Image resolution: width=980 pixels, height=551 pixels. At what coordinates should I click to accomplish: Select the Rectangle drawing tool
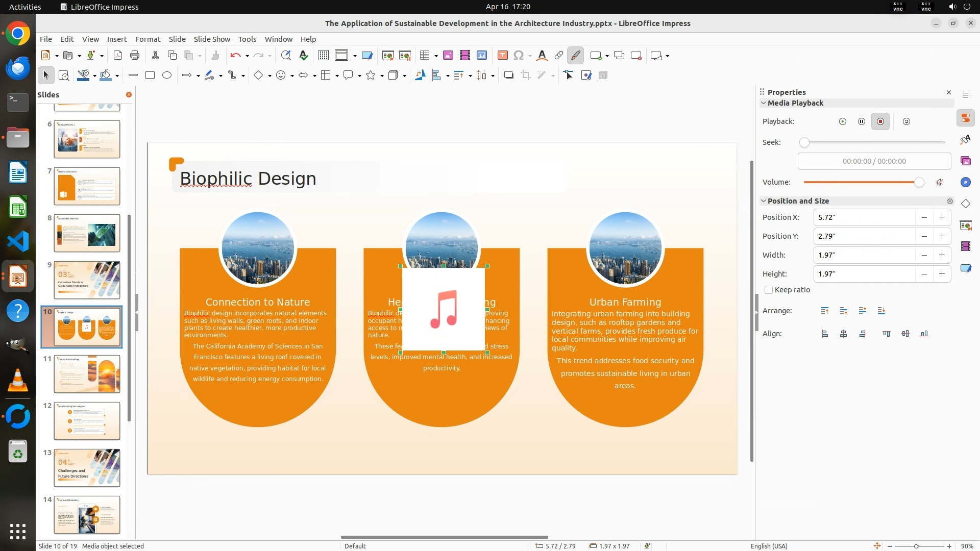150,76
